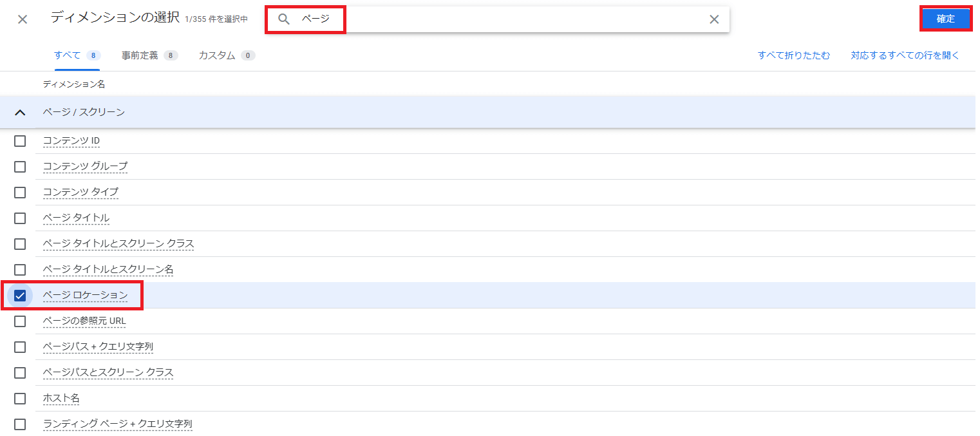Check the コンテンツ タイプ checkbox
Viewport: 980px width, 436px height.
[x=20, y=193]
